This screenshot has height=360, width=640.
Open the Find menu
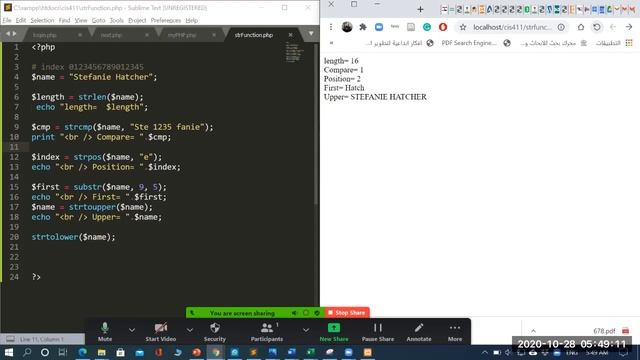pos(64,20)
